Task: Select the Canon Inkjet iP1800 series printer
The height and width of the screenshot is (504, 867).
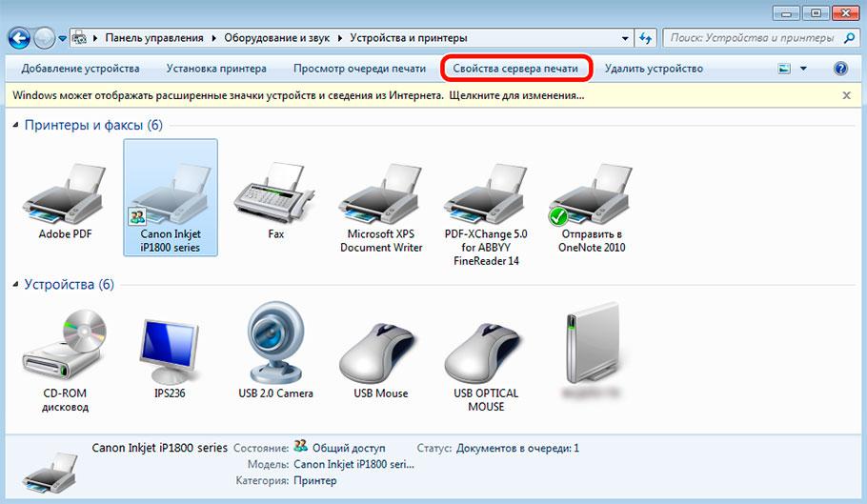Action: point(171,197)
